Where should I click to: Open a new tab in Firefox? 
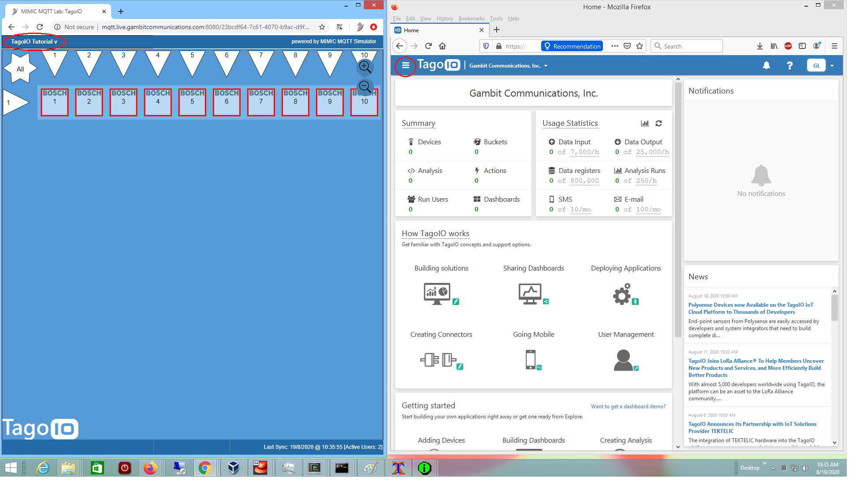pos(497,30)
